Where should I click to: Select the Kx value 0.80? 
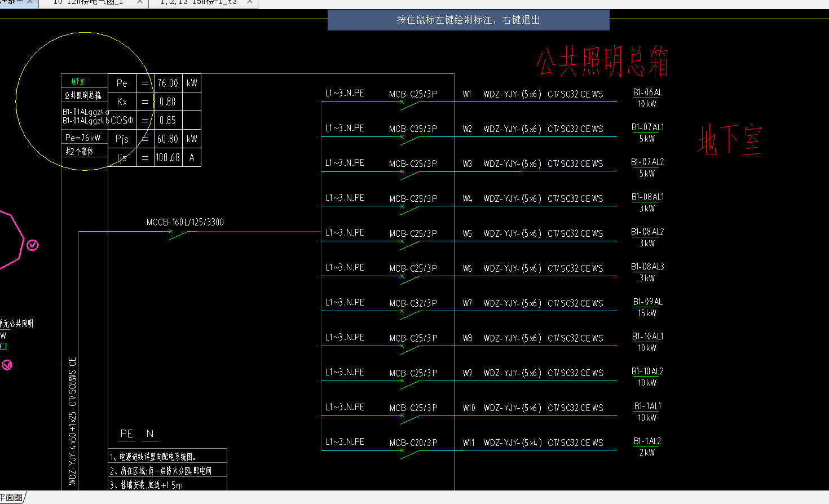point(167,102)
